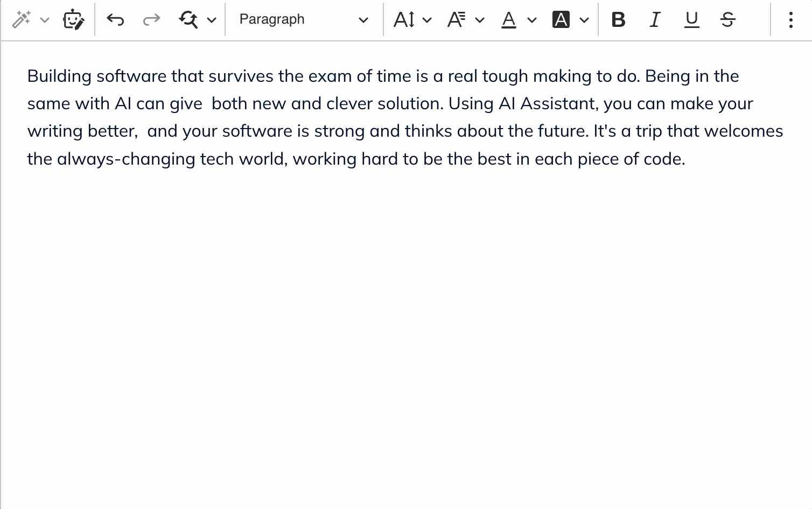Click the font size icon
The height and width of the screenshot is (509, 812).
point(404,20)
